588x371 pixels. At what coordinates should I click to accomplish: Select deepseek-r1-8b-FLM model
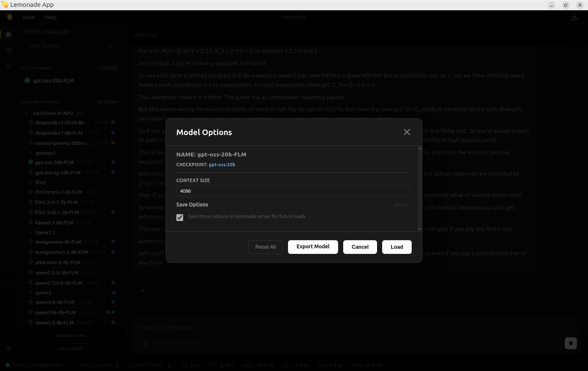pyautogui.click(x=59, y=133)
